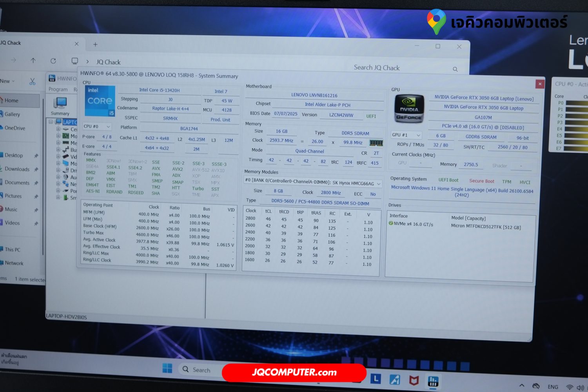This screenshot has width=588, height=392.
Task: Click the 'Secure Boot' label
Action: tap(482, 181)
